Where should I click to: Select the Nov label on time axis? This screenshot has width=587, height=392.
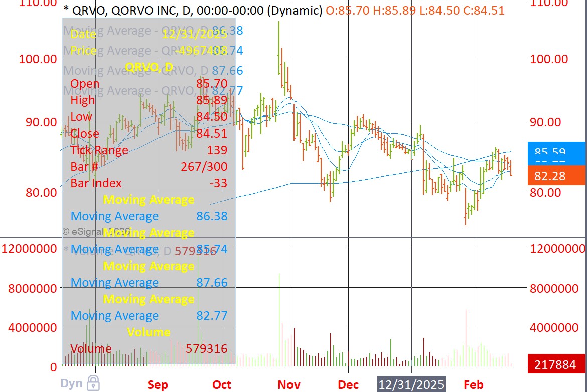click(x=289, y=385)
